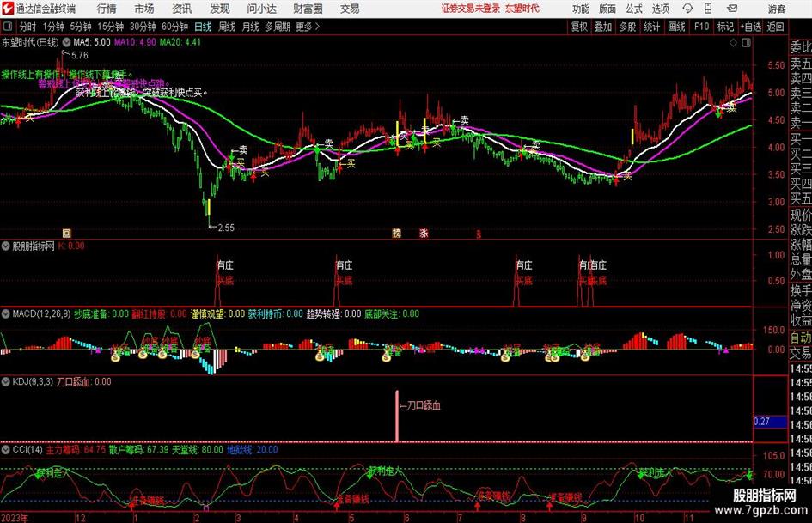This screenshot has width=812, height=523.
Task: Switch to the 15分钟 period tab
Action: (x=110, y=27)
